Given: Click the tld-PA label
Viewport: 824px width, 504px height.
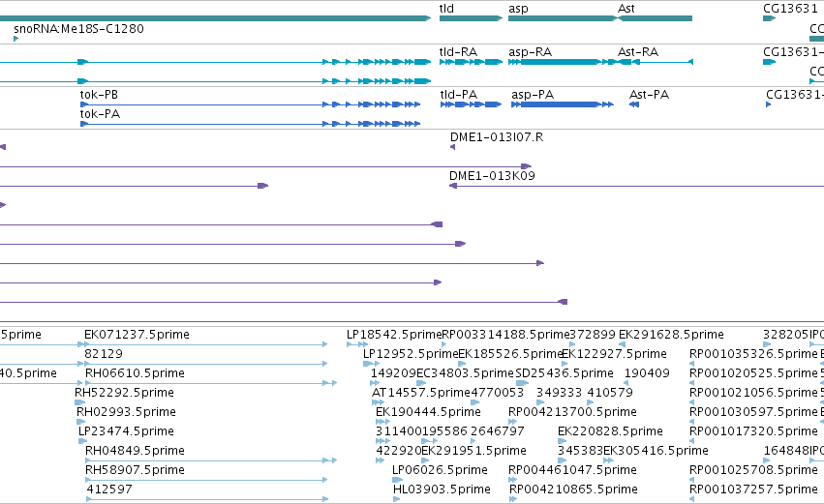Looking at the screenshot, I should click(459, 95).
